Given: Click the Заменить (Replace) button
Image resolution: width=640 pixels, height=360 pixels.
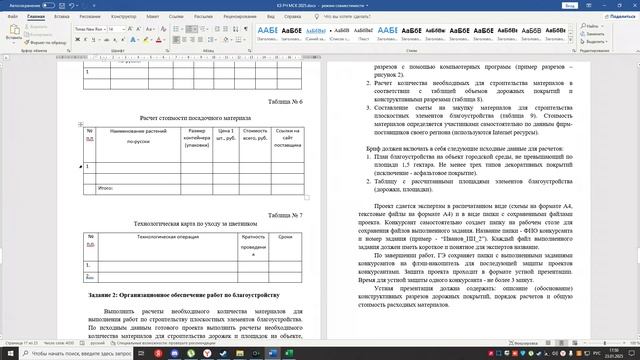Looking at the screenshot, I should pyautogui.click(x=592, y=34).
